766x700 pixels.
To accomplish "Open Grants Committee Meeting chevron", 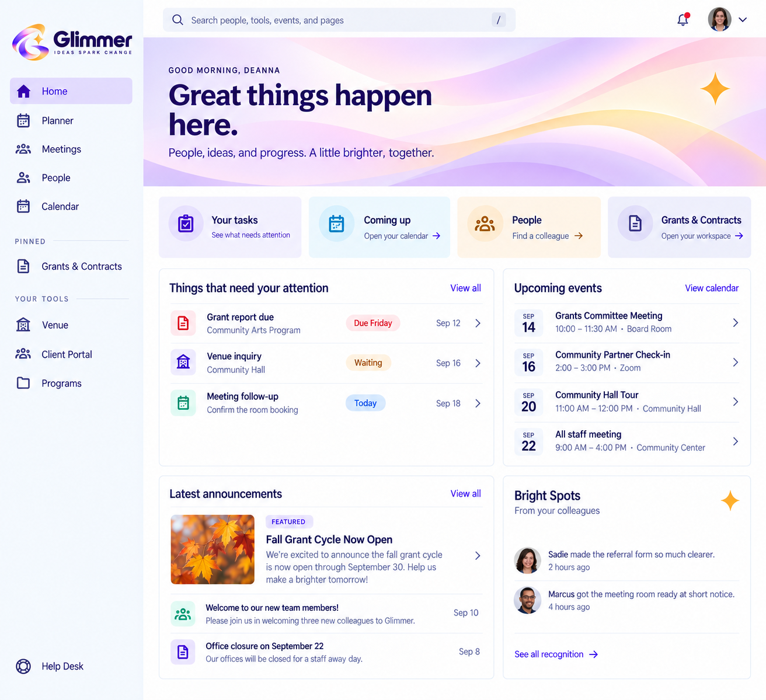I will pos(735,322).
